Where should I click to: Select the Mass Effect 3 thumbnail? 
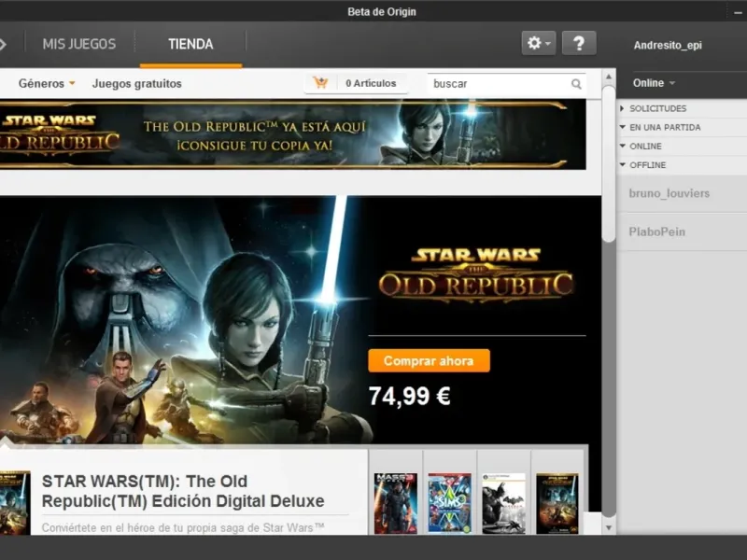coord(395,503)
